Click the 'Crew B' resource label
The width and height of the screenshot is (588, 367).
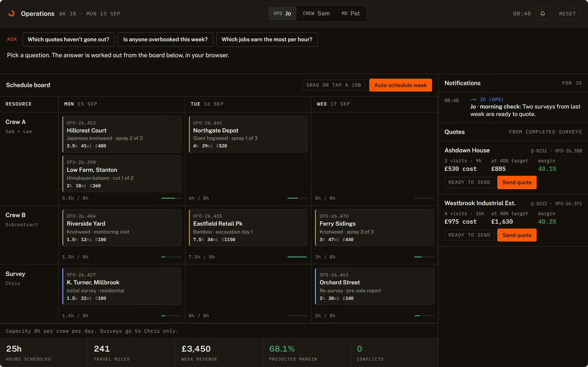click(x=15, y=215)
